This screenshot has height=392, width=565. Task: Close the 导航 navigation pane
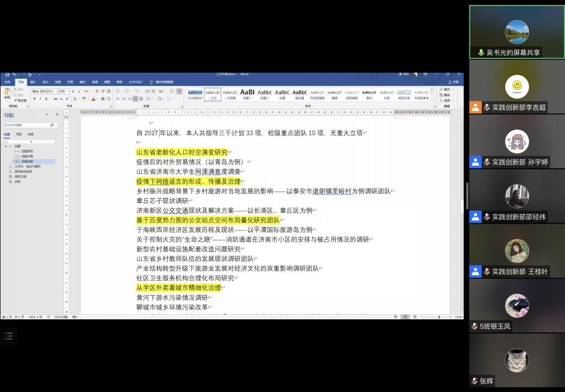click(57, 115)
